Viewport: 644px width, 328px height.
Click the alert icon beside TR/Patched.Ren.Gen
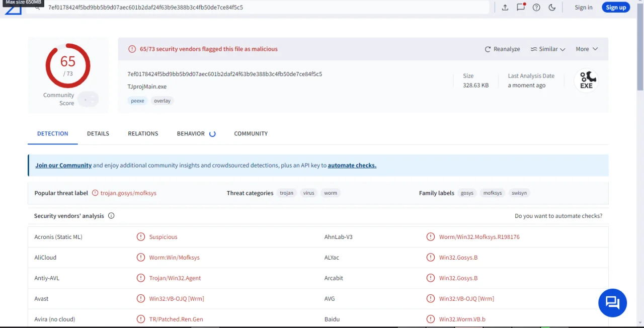[141, 319]
